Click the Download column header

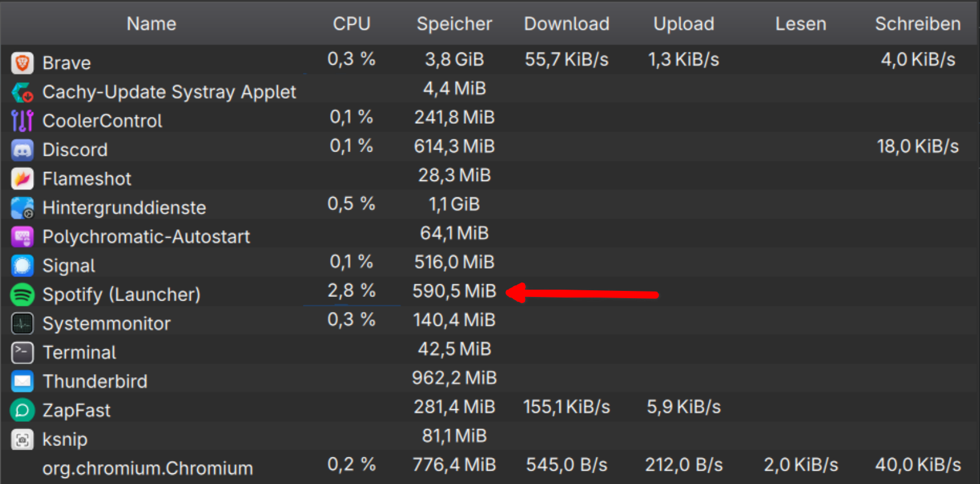pyautogui.click(x=567, y=24)
